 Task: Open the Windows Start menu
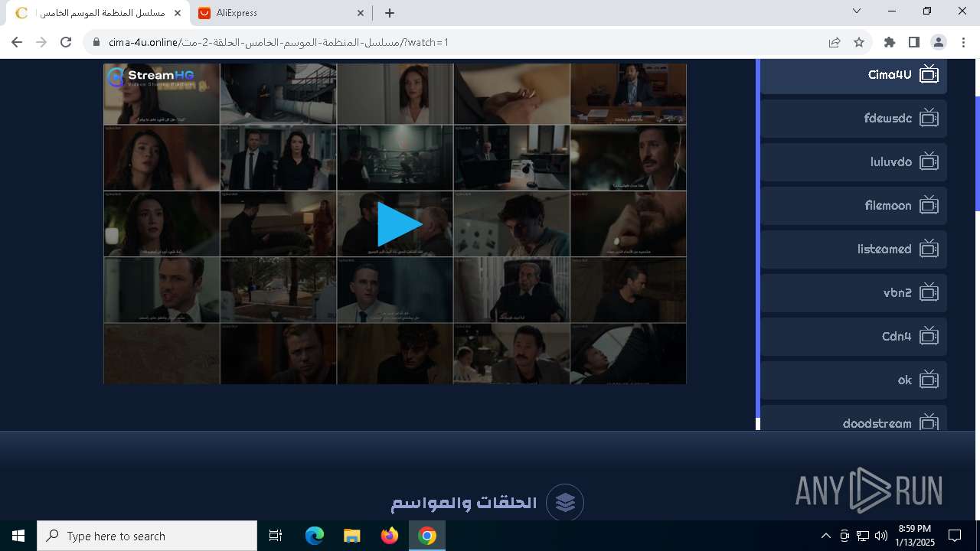[x=18, y=536]
